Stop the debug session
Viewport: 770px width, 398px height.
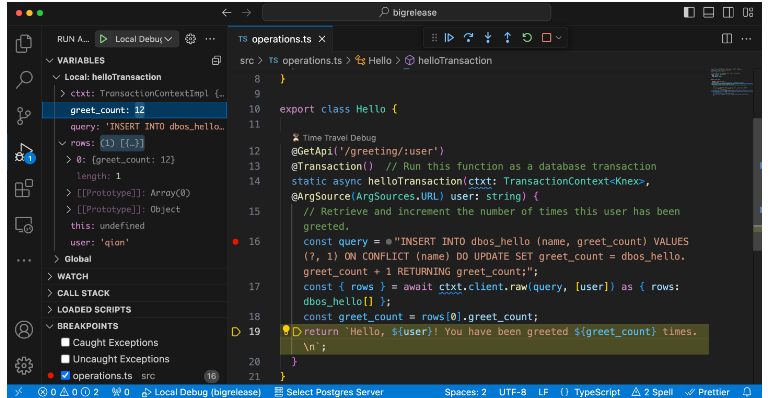[546, 38]
